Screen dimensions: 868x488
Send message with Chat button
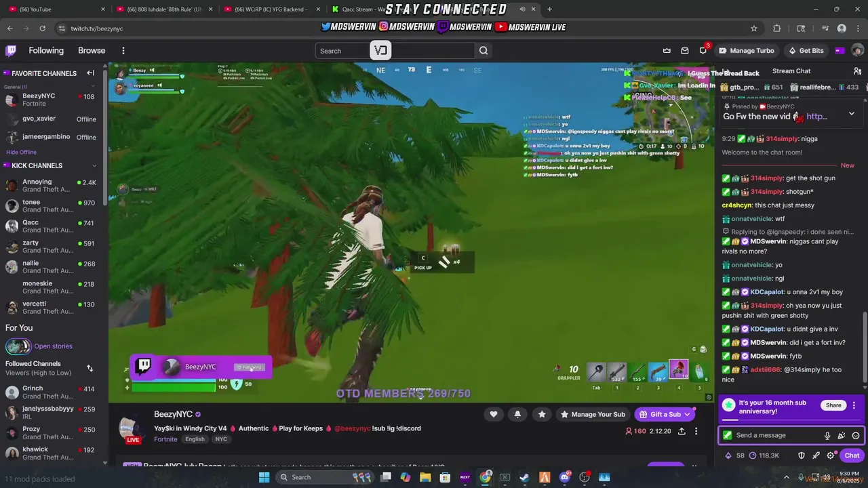(852, 455)
